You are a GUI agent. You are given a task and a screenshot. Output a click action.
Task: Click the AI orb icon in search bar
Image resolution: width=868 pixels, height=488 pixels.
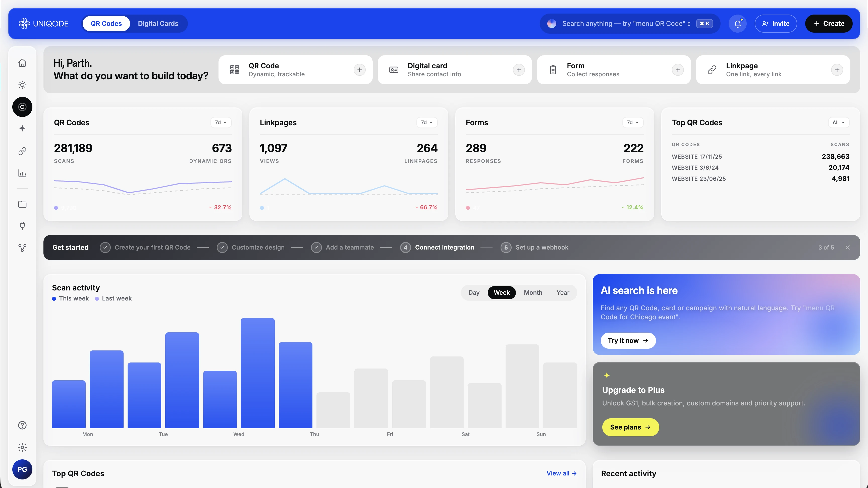pyautogui.click(x=552, y=24)
